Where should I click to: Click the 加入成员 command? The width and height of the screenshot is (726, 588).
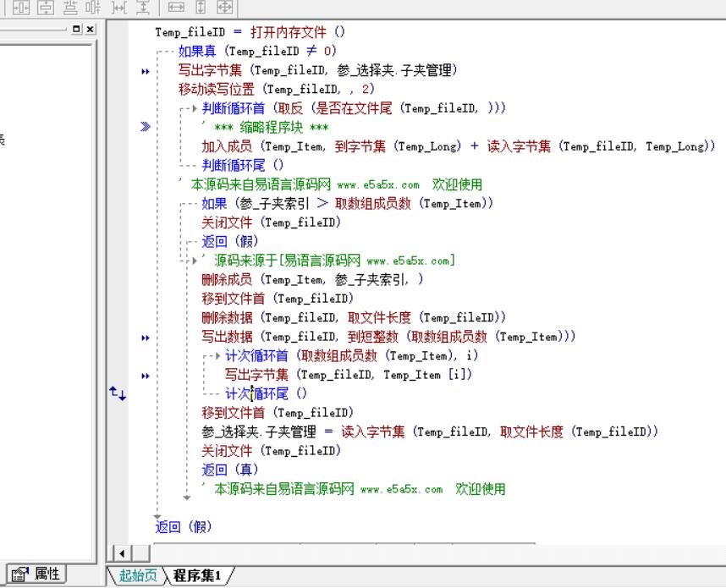click(x=227, y=146)
